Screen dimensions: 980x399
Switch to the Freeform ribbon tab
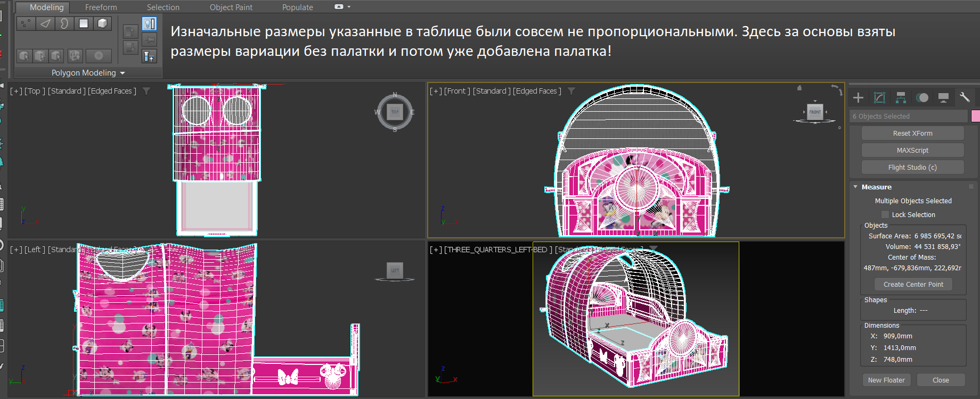point(101,7)
